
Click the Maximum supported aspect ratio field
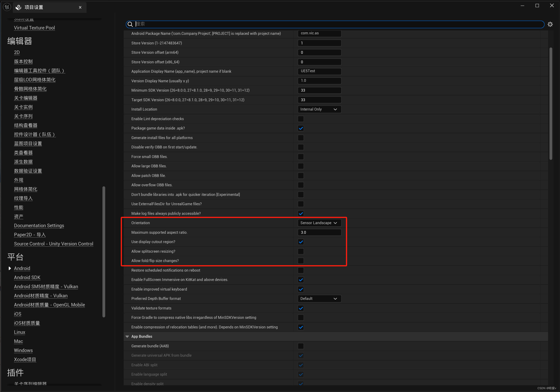coord(319,232)
